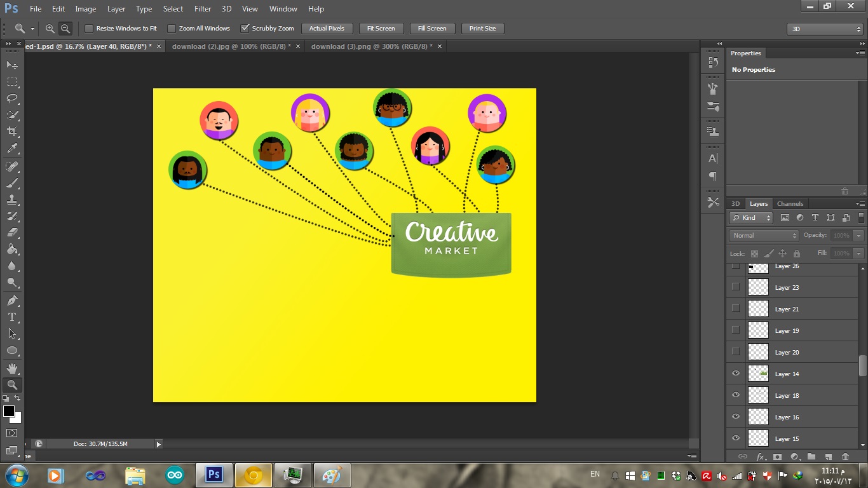Image resolution: width=868 pixels, height=488 pixels.
Task: Select the Crop tool
Action: tap(12, 132)
